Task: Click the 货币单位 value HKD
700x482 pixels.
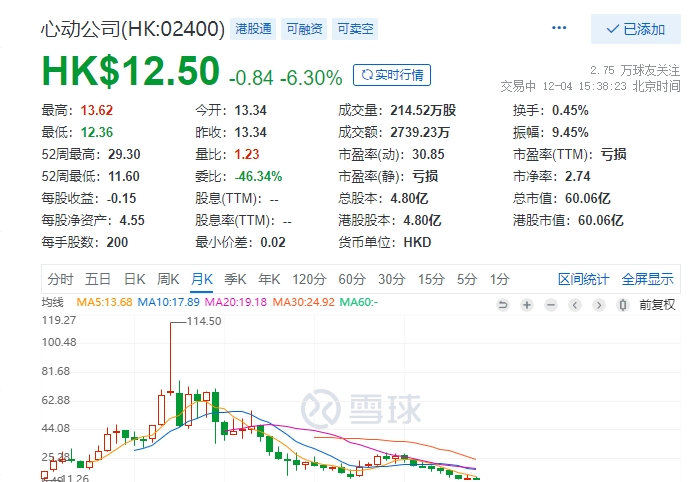Action: (417, 242)
